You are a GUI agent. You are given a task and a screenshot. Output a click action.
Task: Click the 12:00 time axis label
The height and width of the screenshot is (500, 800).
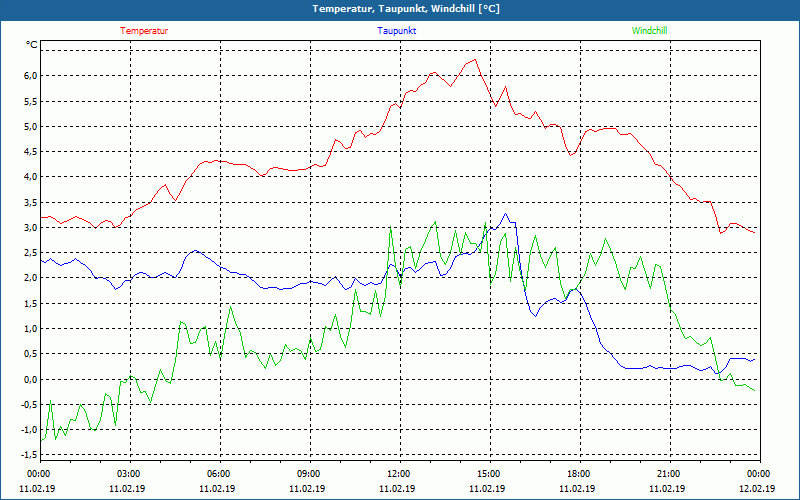(397, 474)
